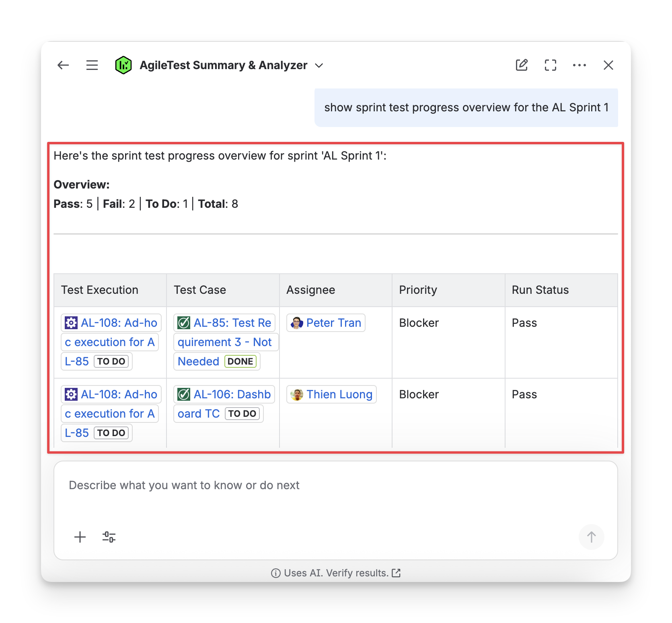Open Peter Tran's profile link
Screen dimensions: 672x623
point(333,323)
